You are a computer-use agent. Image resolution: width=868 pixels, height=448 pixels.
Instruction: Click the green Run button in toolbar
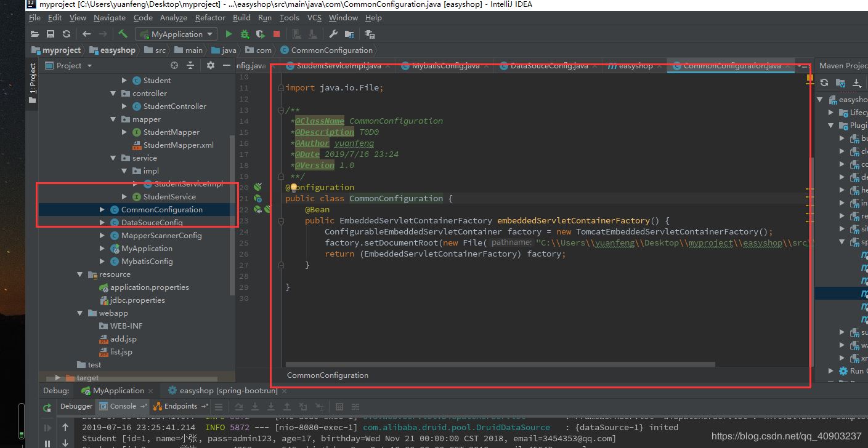point(229,34)
